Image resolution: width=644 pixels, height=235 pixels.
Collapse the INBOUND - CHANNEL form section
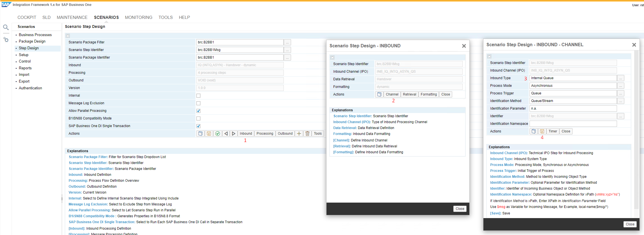tap(489, 56)
